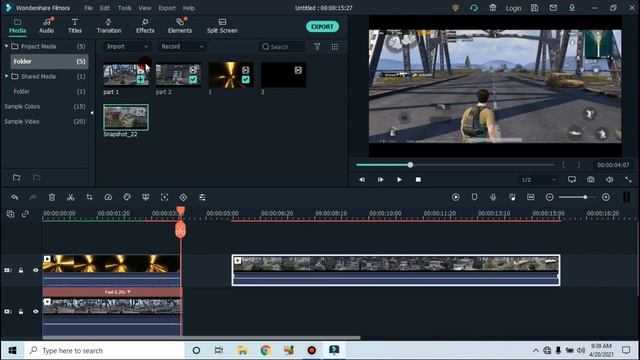
Task: Open the Elements tab
Action: [180, 26]
